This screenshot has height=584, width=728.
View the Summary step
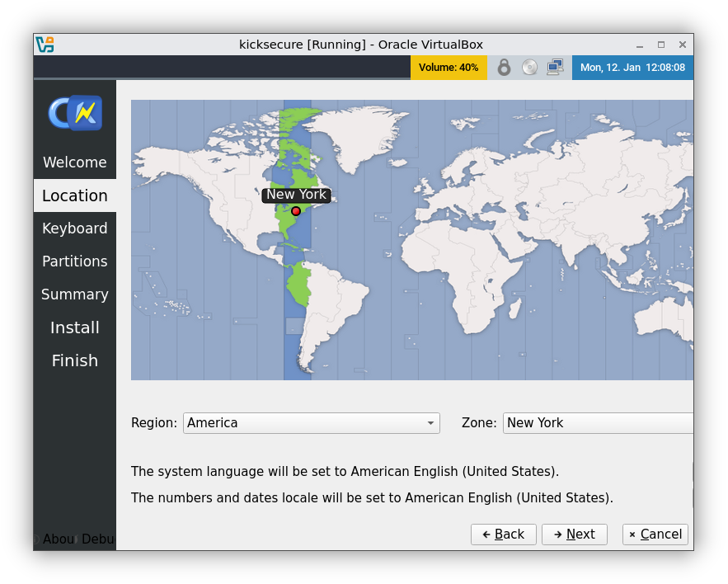74,294
